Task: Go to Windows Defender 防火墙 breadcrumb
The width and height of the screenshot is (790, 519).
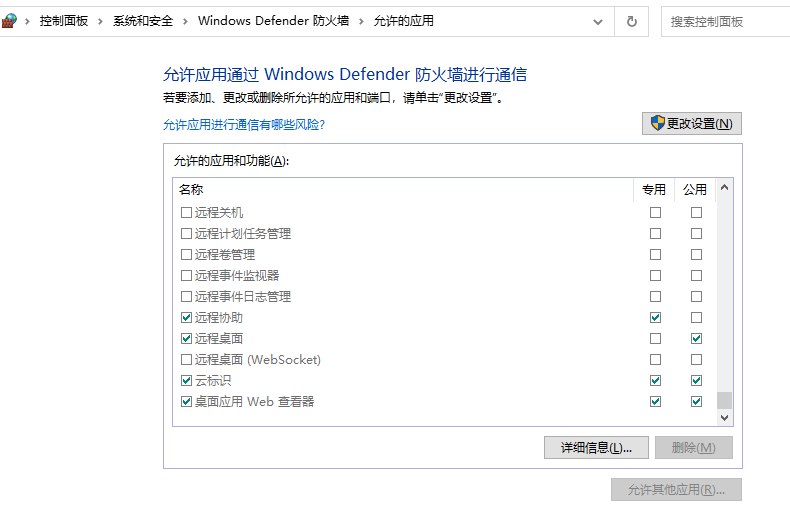Action: click(x=274, y=21)
